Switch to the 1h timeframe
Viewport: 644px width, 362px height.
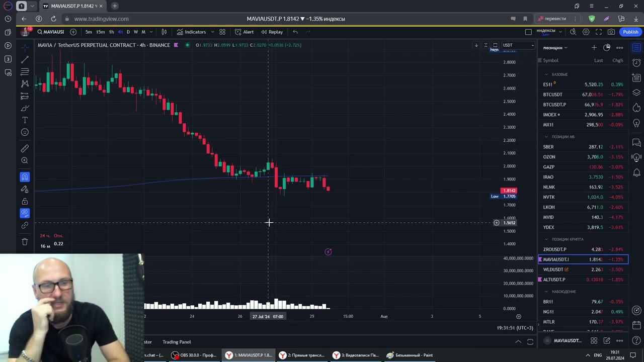111,32
